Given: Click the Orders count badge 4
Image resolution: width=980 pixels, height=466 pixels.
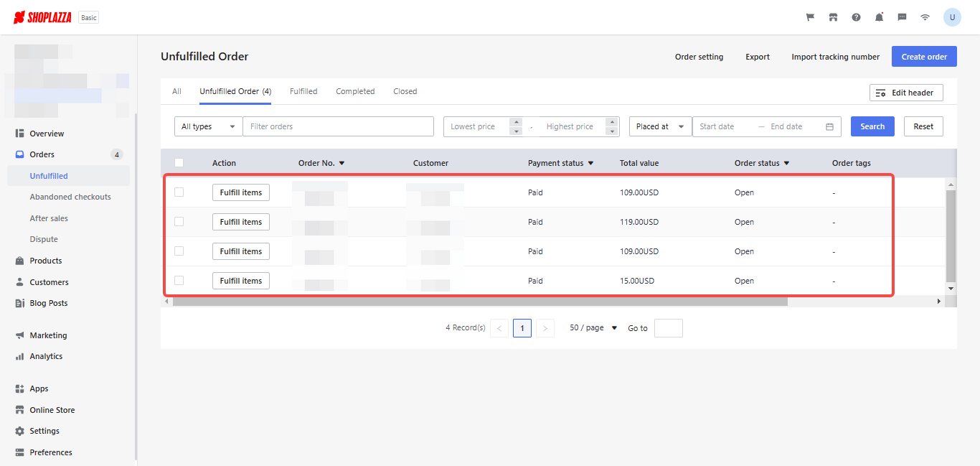Looking at the screenshot, I should [117, 154].
